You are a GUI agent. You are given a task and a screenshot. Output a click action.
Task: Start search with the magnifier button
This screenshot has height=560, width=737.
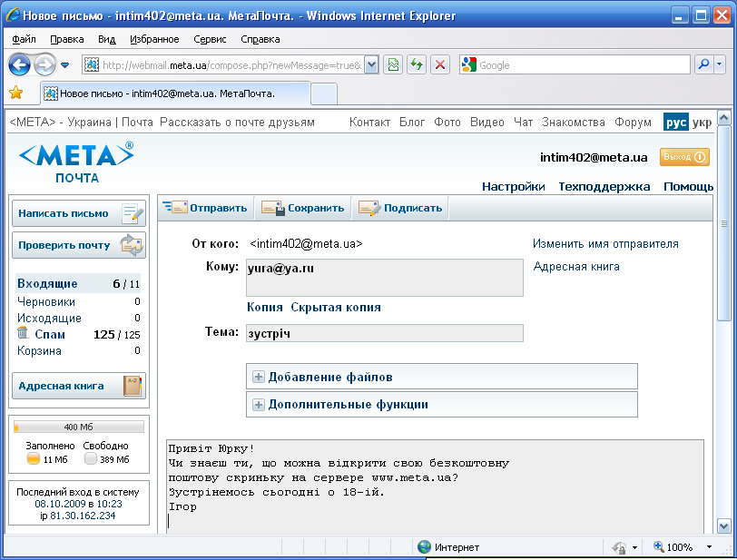pyautogui.click(x=703, y=64)
